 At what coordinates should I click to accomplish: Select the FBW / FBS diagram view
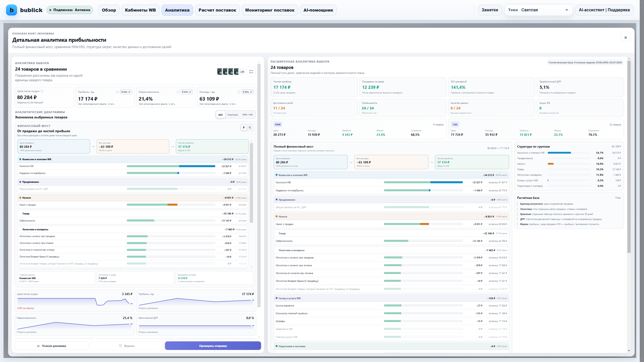pos(248,115)
